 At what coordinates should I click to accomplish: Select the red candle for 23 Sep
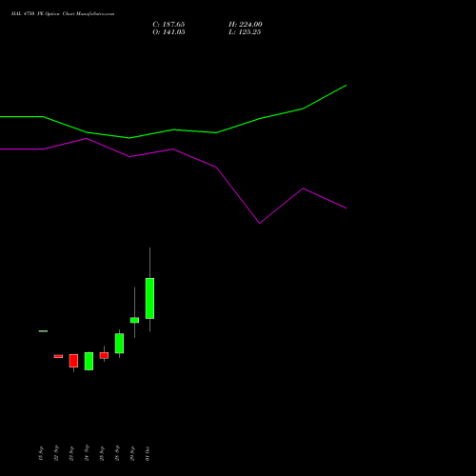click(73, 361)
